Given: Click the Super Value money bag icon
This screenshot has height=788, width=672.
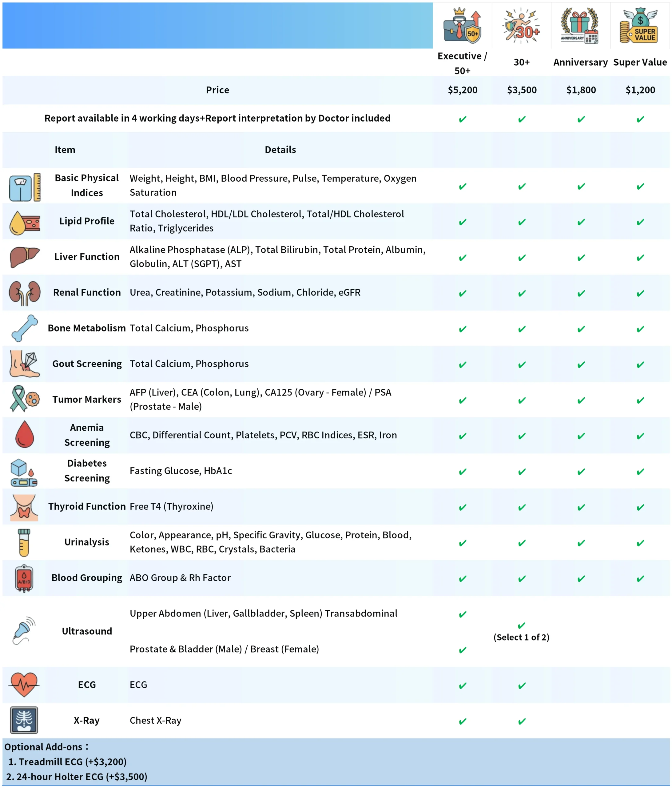Looking at the screenshot, I should [x=640, y=26].
